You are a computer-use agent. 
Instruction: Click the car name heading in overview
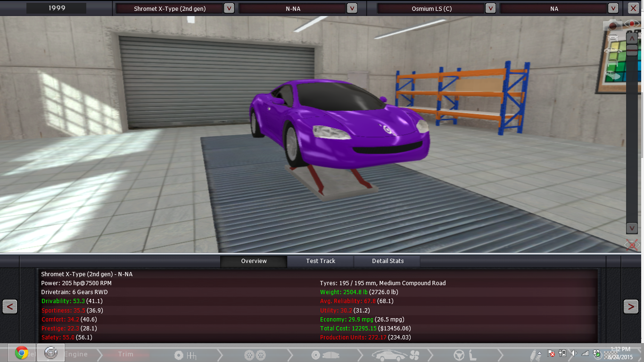87,274
